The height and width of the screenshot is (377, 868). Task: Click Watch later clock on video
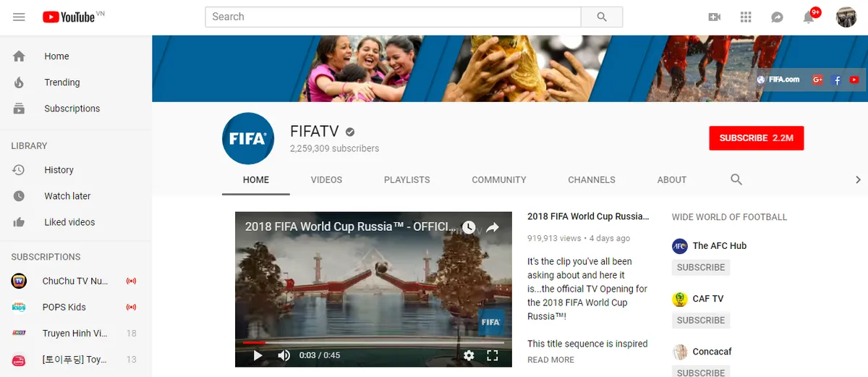click(x=469, y=227)
